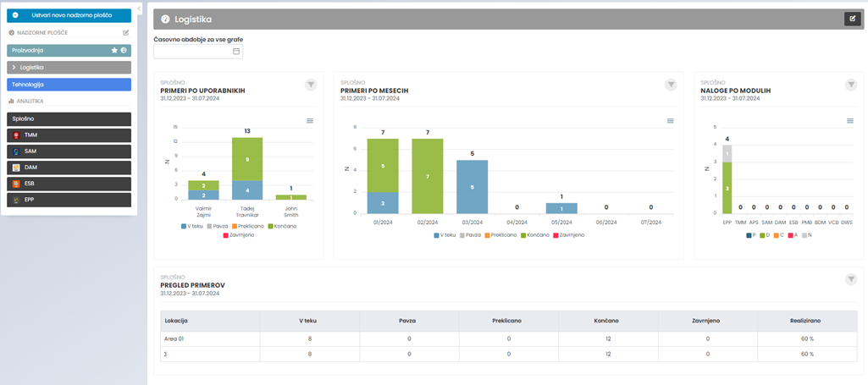Open filter for Naloge po modulih chart
This screenshot has height=385, width=868.
tap(851, 85)
